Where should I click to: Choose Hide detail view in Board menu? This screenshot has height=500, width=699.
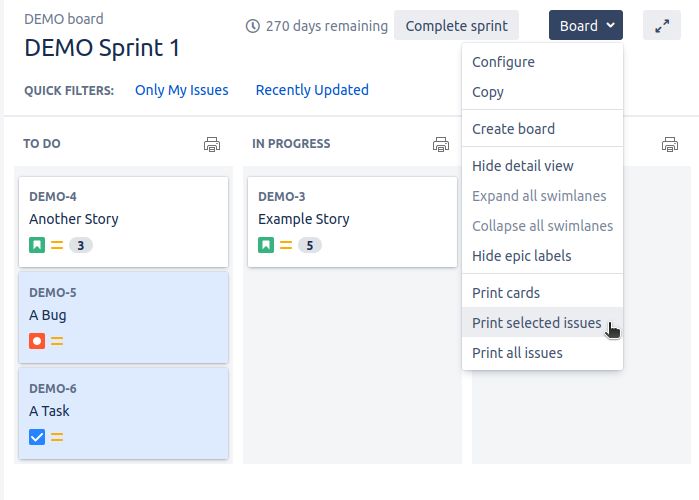pyautogui.click(x=522, y=166)
